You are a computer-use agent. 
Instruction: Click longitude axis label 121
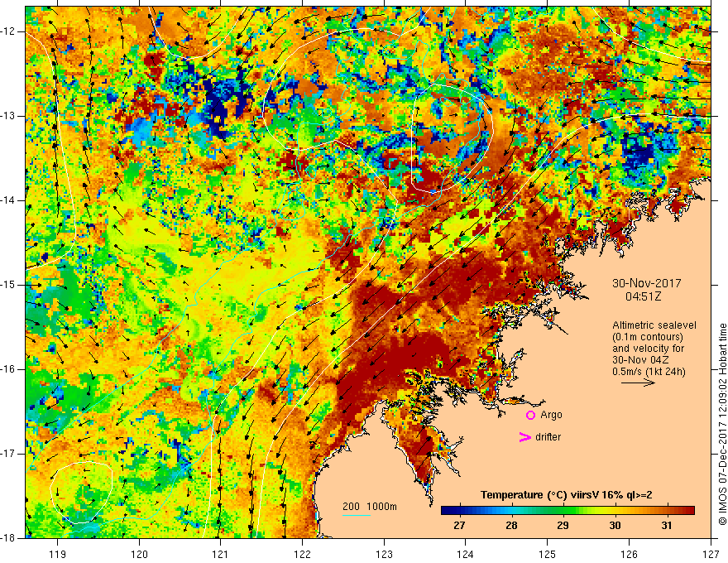tap(221, 554)
